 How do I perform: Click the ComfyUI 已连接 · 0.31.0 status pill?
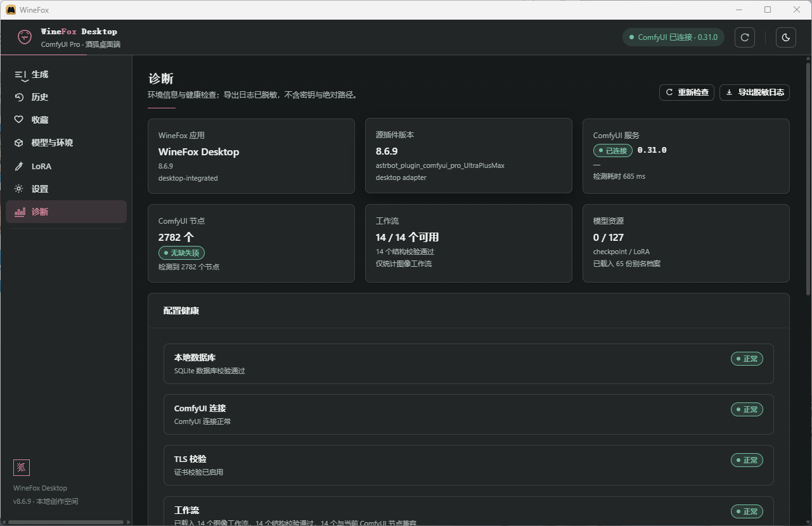click(x=673, y=37)
